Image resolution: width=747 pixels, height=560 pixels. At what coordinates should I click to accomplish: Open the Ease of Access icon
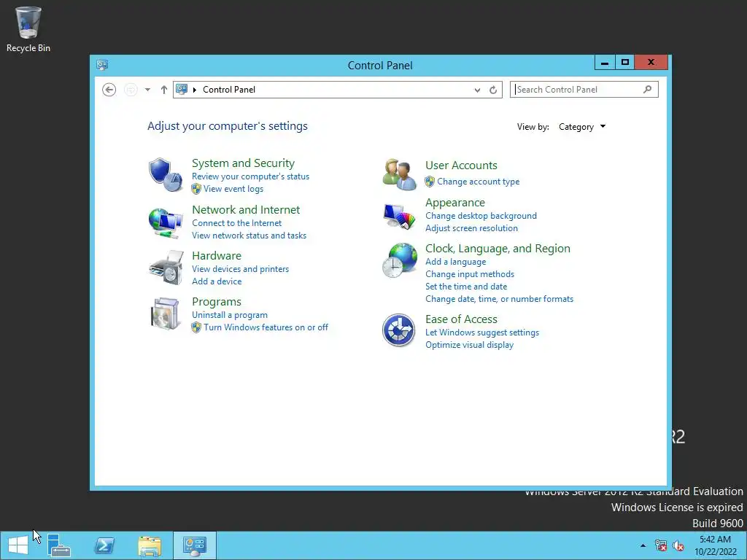pos(399,330)
